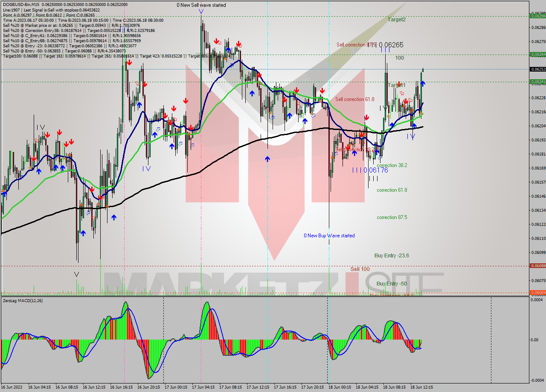Click the 'Sell correction 87.5' label
The image size is (546, 392).
tap(356, 45)
